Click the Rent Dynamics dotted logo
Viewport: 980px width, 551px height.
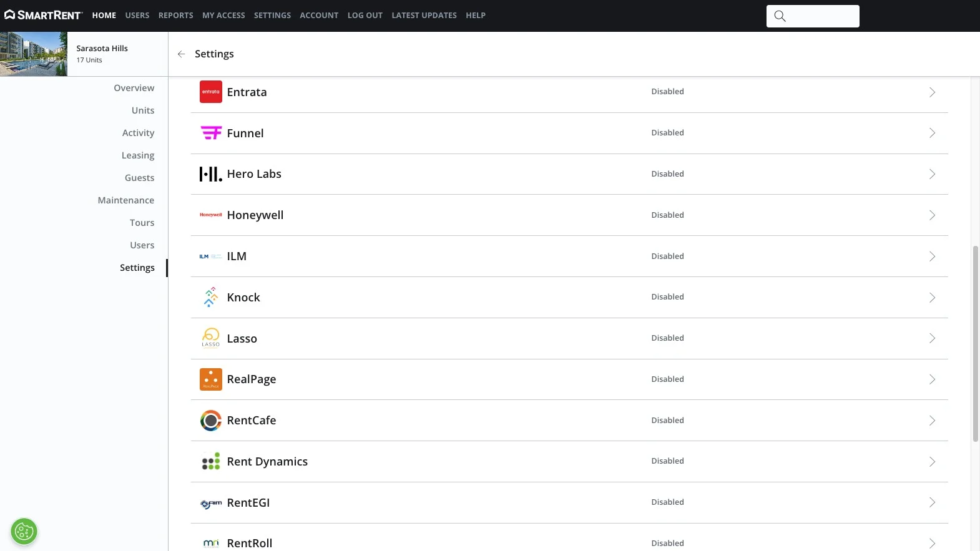[x=211, y=461]
